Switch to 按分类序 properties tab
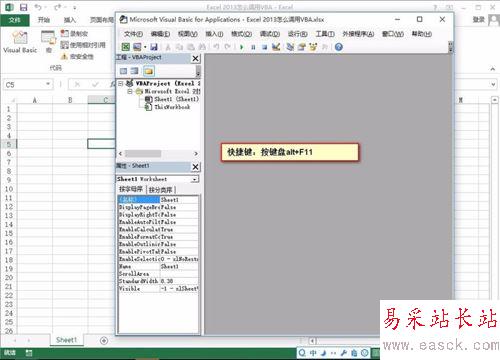This screenshot has height=360, width=500. pyautogui.click(x=161, y=190)
